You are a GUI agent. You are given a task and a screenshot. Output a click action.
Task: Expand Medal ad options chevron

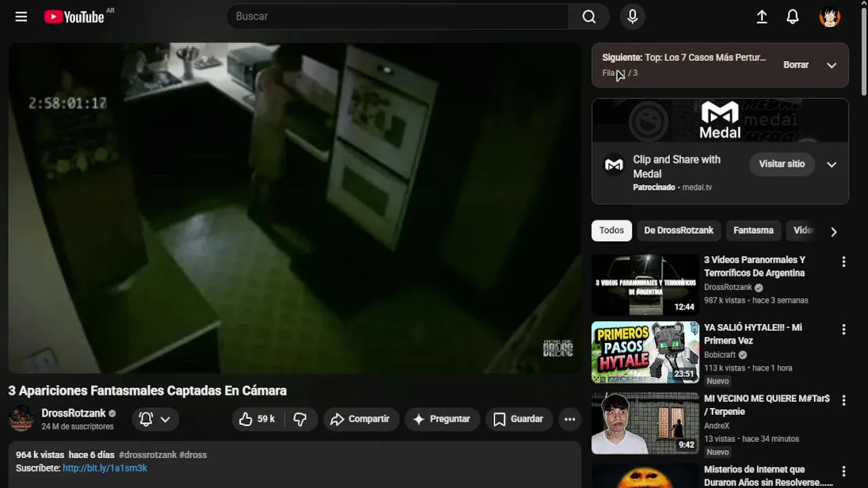[x=831, y=164]
